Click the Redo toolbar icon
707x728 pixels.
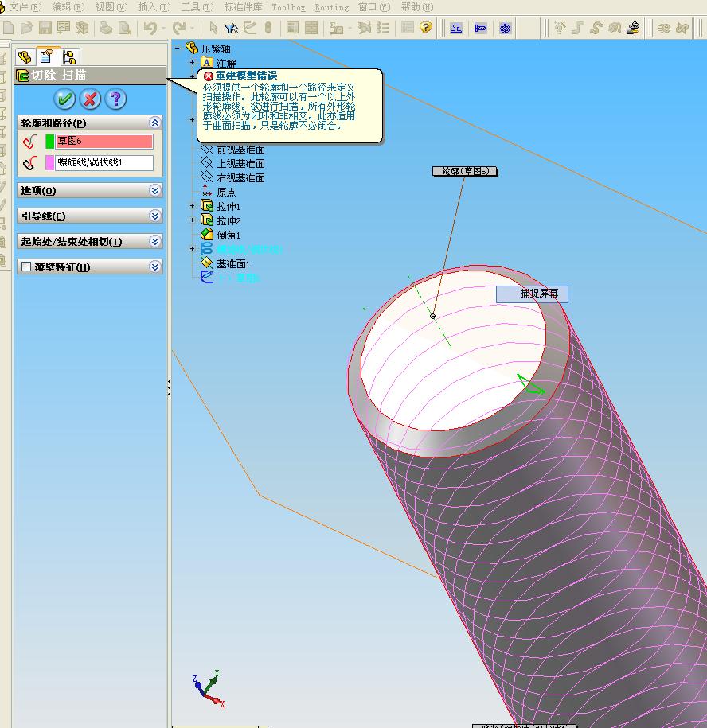point(179,28)
